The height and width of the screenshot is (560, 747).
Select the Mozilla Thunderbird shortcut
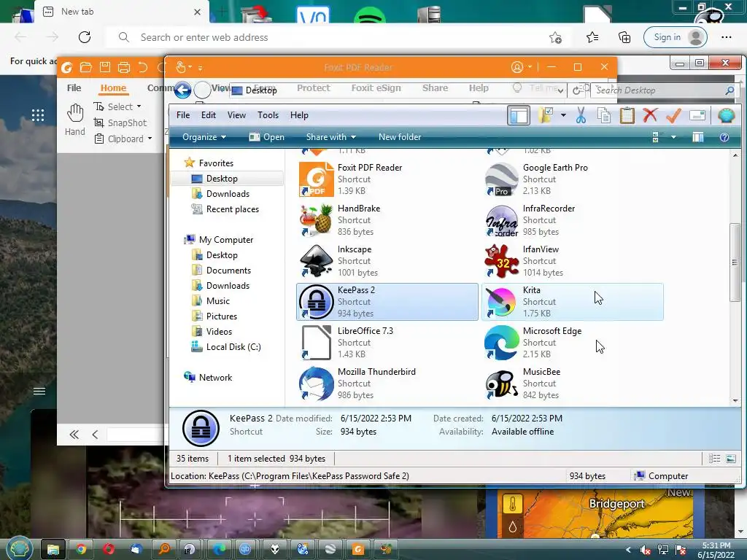(387, 384)
